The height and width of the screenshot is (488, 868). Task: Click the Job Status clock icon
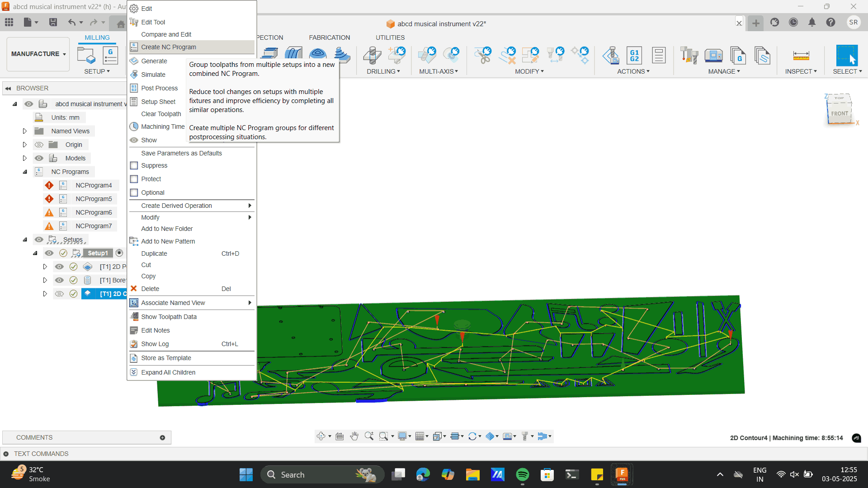(793, 22)
